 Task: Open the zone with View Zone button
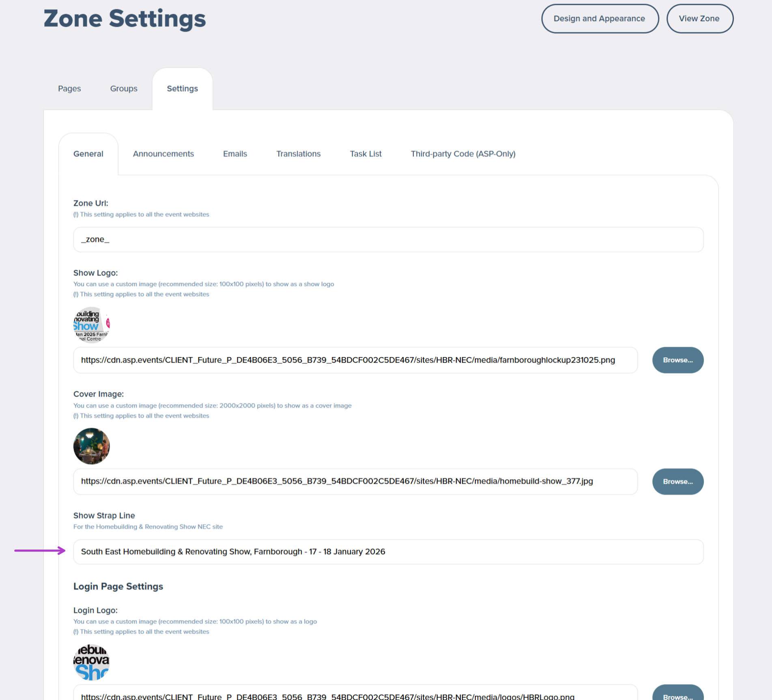tap(699, 18)
